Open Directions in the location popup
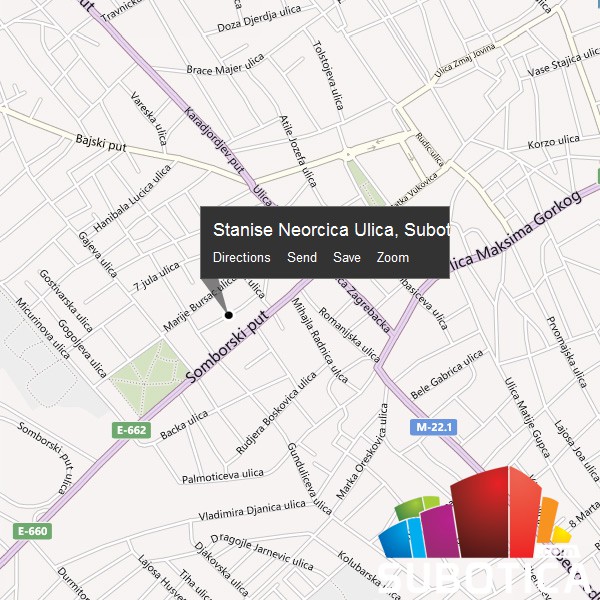This screenshot has height=600, width=600. click(x=241, y=257)
